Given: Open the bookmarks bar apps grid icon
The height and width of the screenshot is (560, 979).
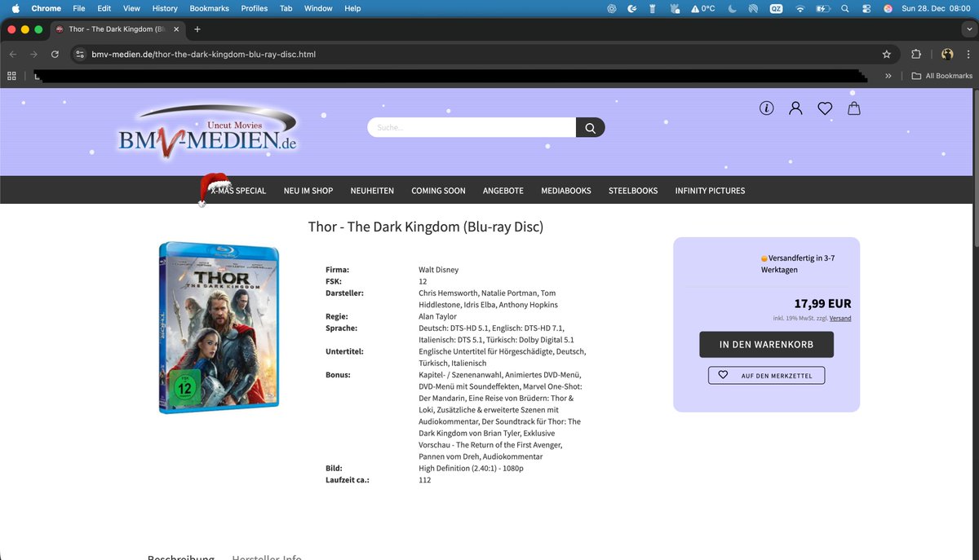Looking at the screenshot, I should (11, 76).
